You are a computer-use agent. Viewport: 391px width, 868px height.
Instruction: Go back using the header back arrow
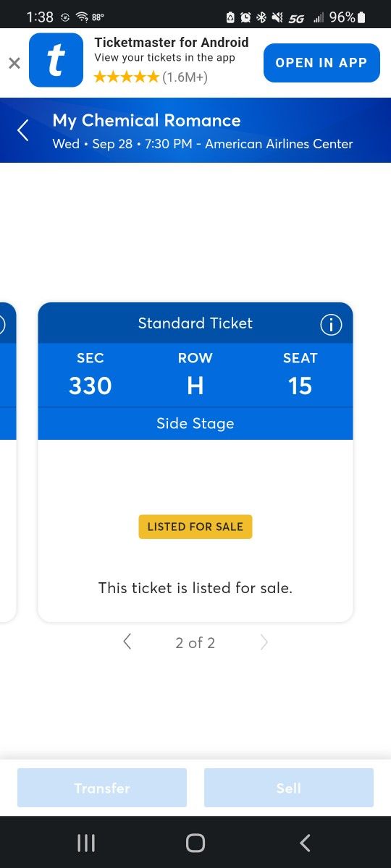coord(23,130)
